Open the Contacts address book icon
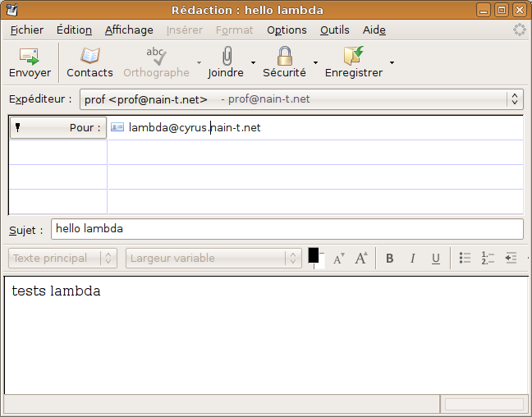Screen dimensions: 532x417 89,57
